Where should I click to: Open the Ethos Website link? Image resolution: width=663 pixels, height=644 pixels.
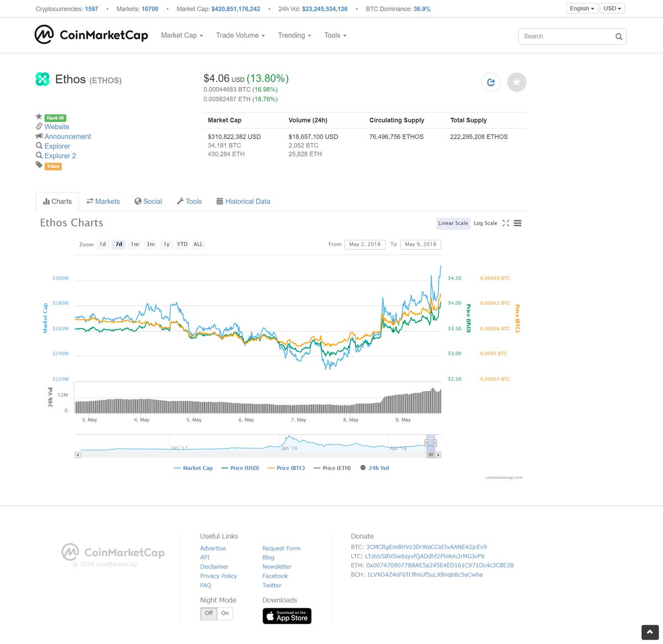click(x=57, y=127)
